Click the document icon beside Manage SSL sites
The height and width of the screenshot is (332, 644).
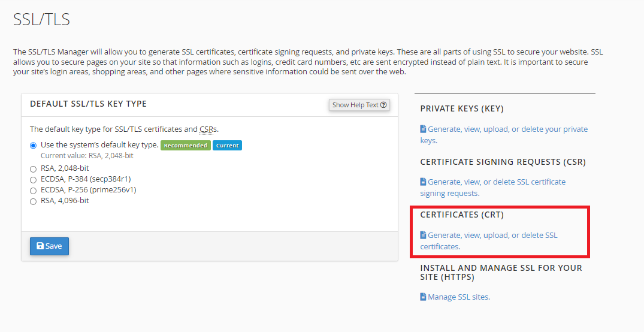[423, 297]
